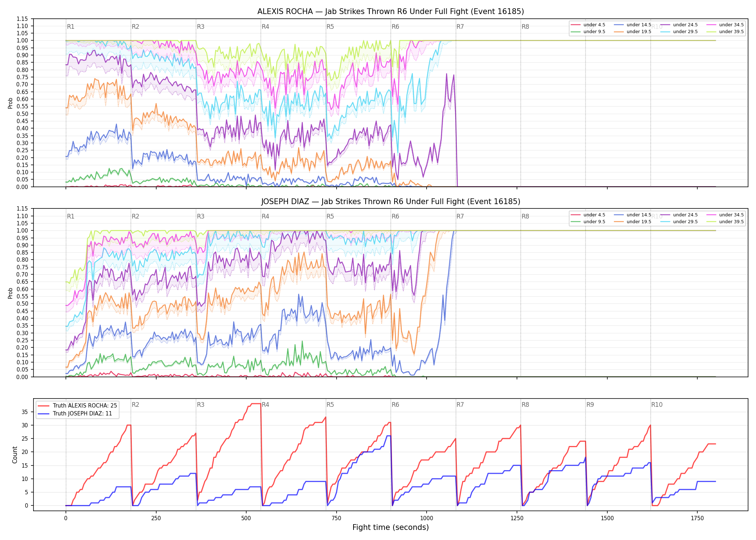The width and height of the screenshot is (756, 540).
Task: Select the R8 round label in Diaz chart
Action: (x=525, y=216)
